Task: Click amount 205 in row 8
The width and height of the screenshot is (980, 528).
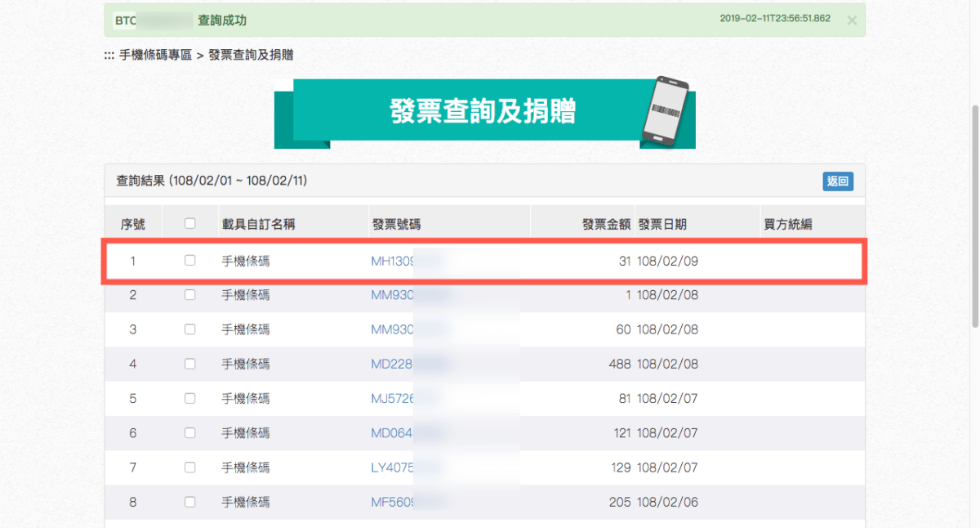Action: click(620, 502)
